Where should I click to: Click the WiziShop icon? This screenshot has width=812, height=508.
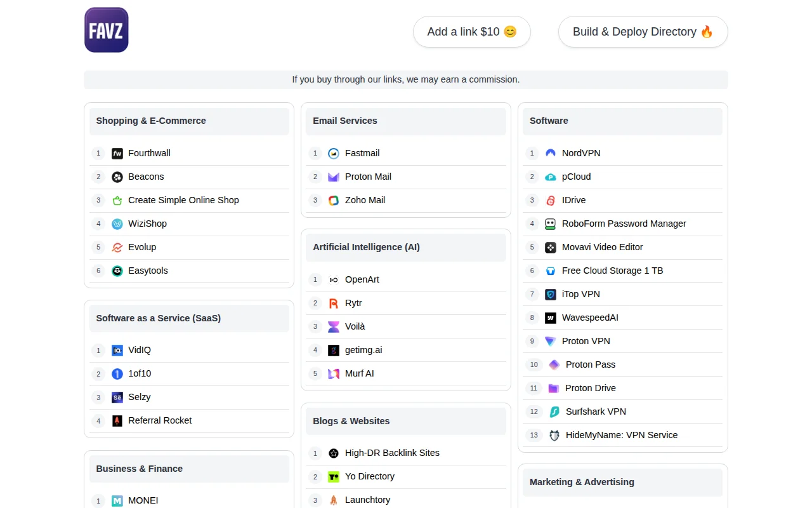[117, 224]
